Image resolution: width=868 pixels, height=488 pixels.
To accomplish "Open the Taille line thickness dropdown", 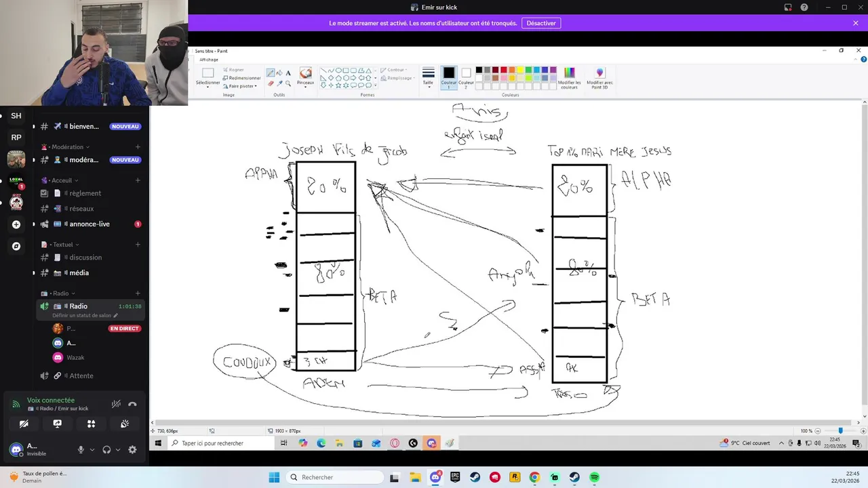I will coord(428,77).
